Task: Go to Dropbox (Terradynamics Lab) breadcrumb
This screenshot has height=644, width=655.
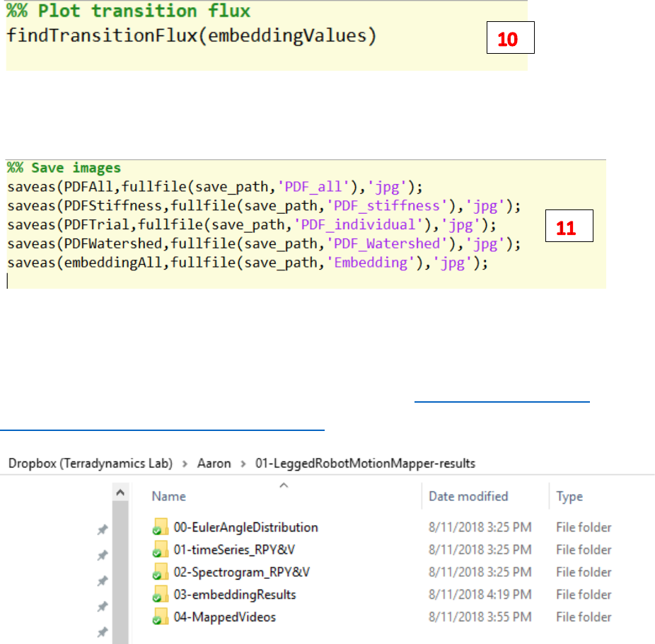Action: pos(91,464)
